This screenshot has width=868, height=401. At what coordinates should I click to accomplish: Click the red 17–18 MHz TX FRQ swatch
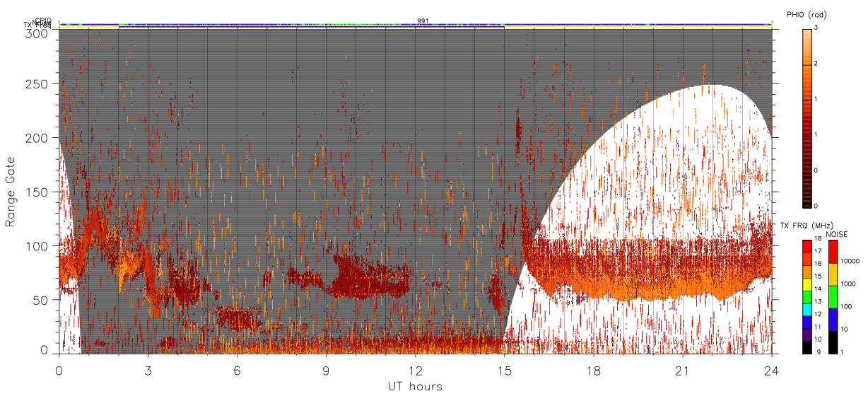click(x=807, y=247)
